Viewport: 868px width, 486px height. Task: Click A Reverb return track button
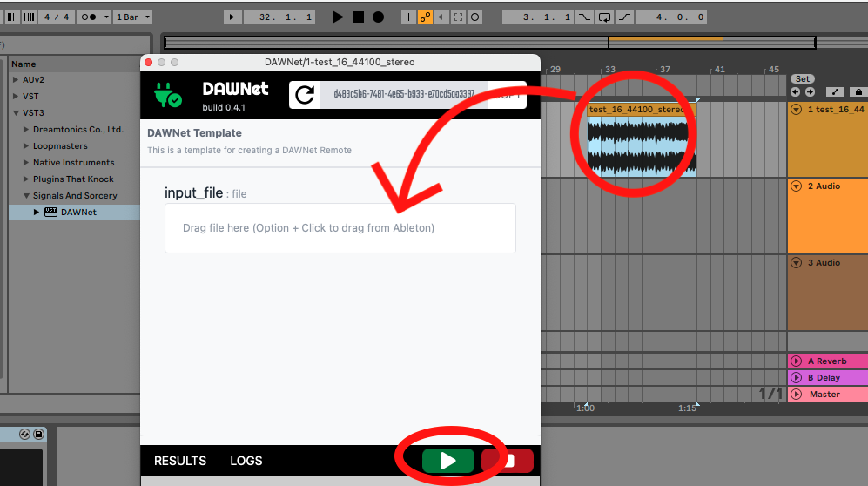click(796, 361)
